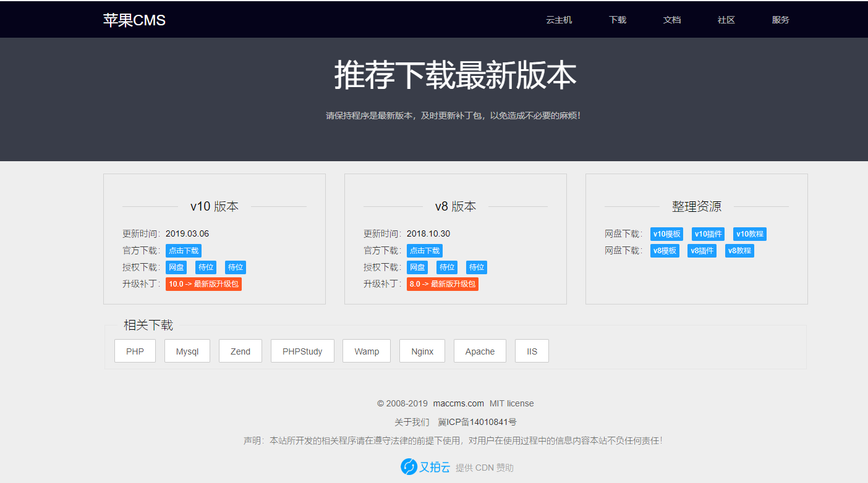Open the 云主机 menu item
Image resolution: width=868 pixels, height=483 pixels.
click(x=558, y=19)
